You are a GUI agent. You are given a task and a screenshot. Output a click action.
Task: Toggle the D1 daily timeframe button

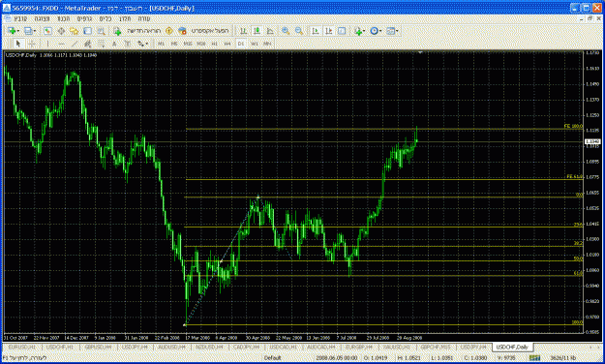click(x=241, y=44)
